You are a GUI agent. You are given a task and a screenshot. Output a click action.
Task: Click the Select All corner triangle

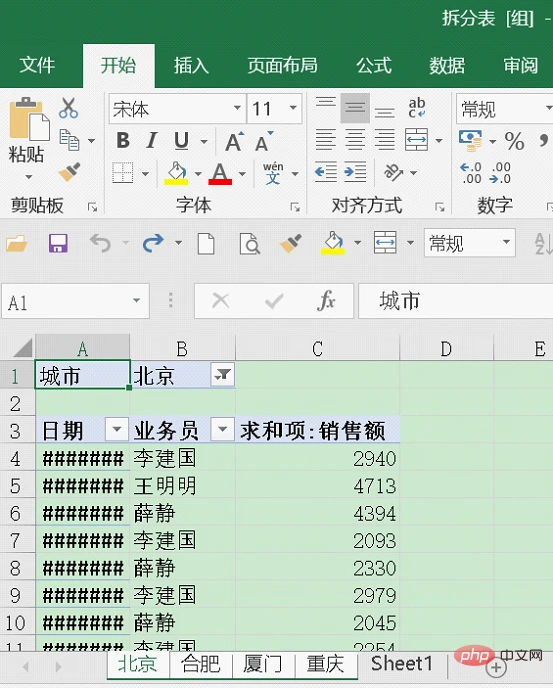tap(21, 347)
